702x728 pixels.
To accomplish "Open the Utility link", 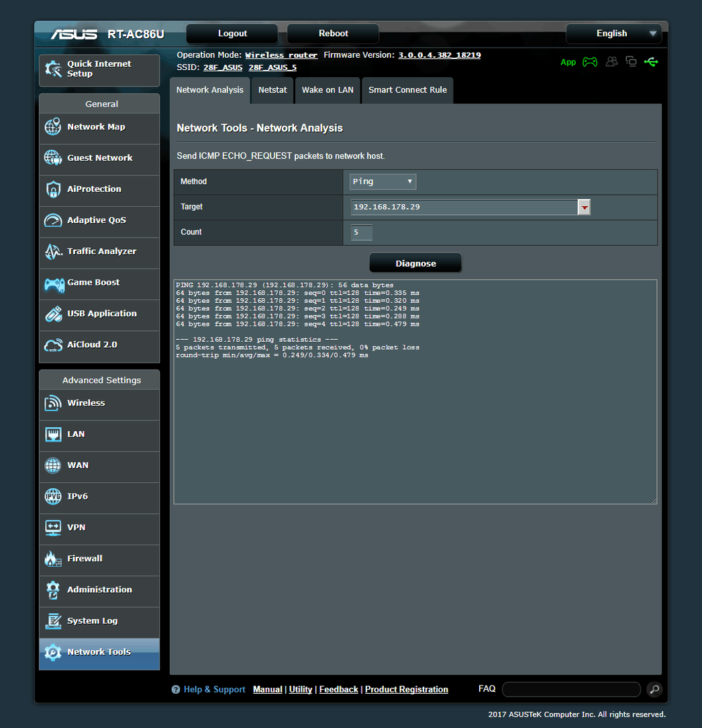I will pos(301,690).
